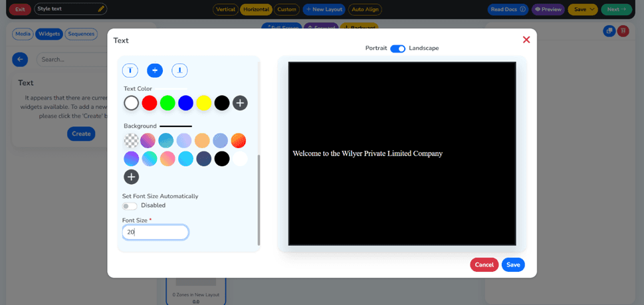The height and width of the screenshot is (305, 644).
Task: Click the blue back arrow button
Action: [x=20, y=60]
